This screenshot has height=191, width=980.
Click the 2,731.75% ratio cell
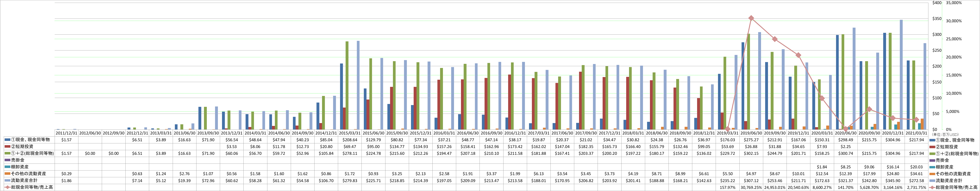click(916, 187)
